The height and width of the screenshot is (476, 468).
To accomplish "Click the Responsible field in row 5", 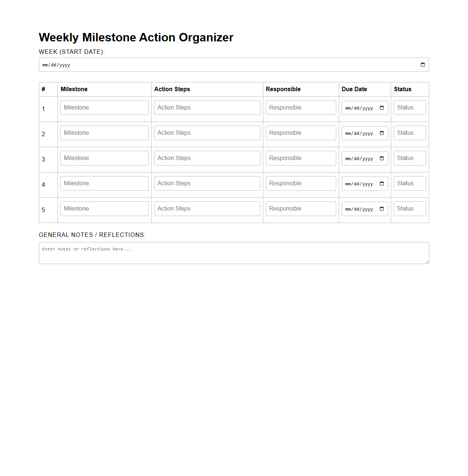I will [301, 208].
